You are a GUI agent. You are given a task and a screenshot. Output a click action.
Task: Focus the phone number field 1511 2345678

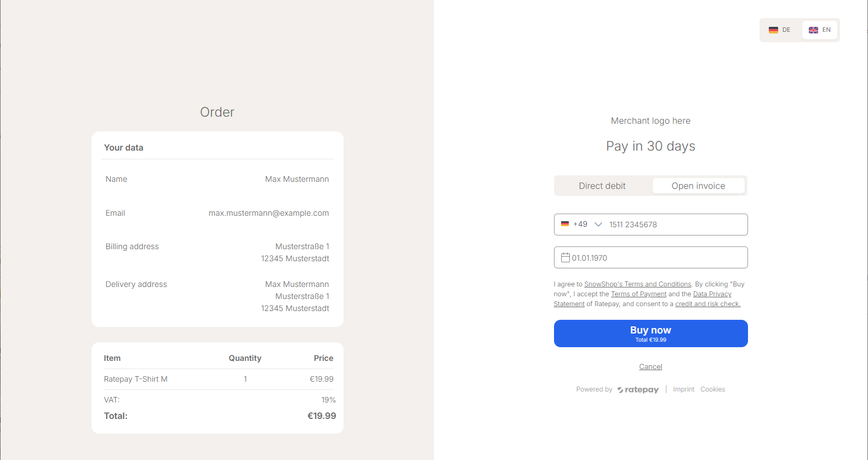click(x=674, y=225)
